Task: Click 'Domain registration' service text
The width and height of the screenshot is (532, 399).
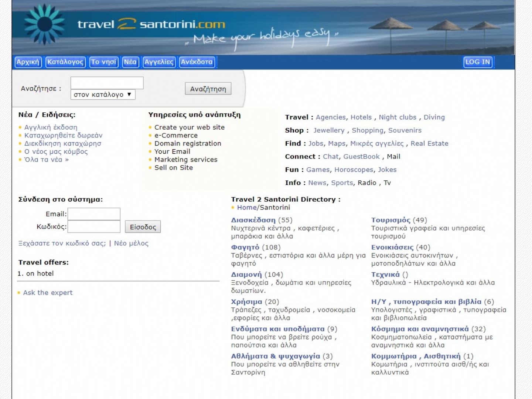Action: tap(188, 144)
